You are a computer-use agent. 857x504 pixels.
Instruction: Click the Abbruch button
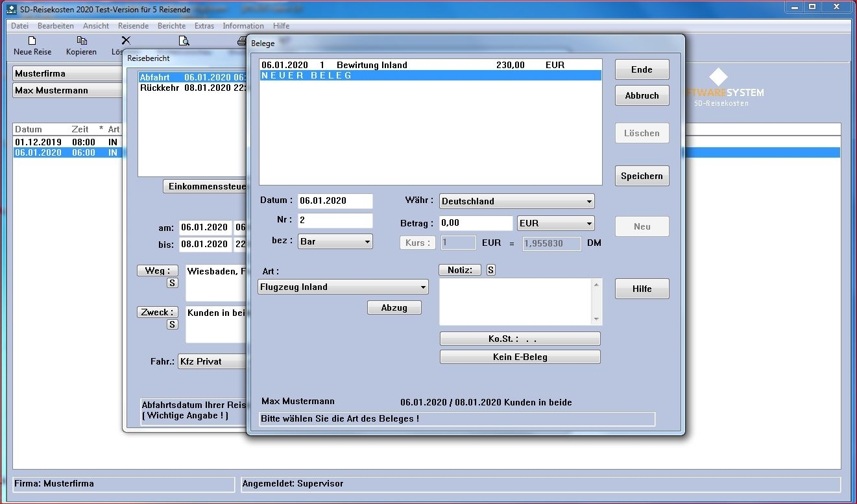pos(642,95)
